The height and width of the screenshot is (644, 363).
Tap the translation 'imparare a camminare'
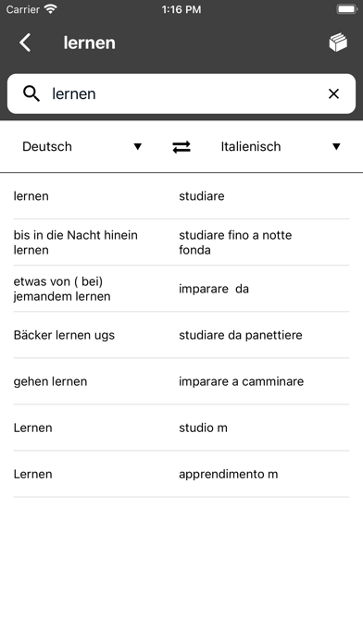tap(242, 381)
